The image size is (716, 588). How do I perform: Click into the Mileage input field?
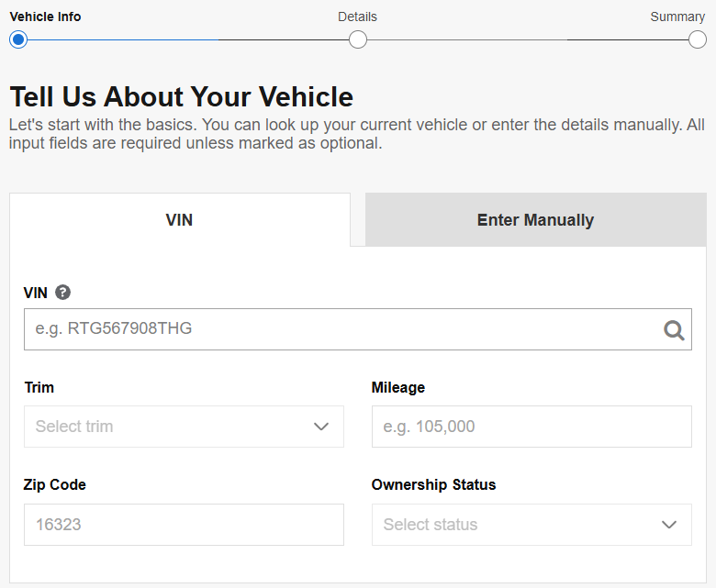pyautogui.click(x=531, y=427)
